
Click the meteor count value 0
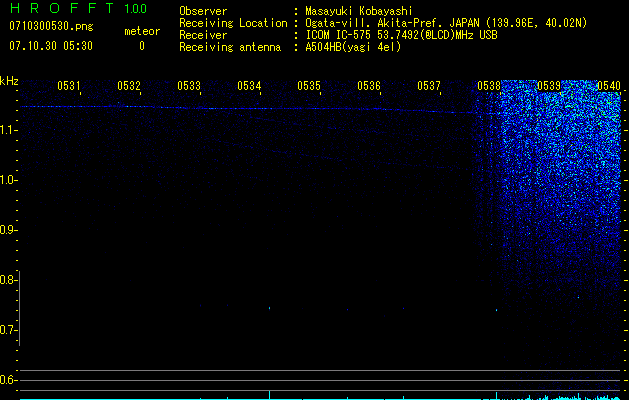(x=142, y=46)
